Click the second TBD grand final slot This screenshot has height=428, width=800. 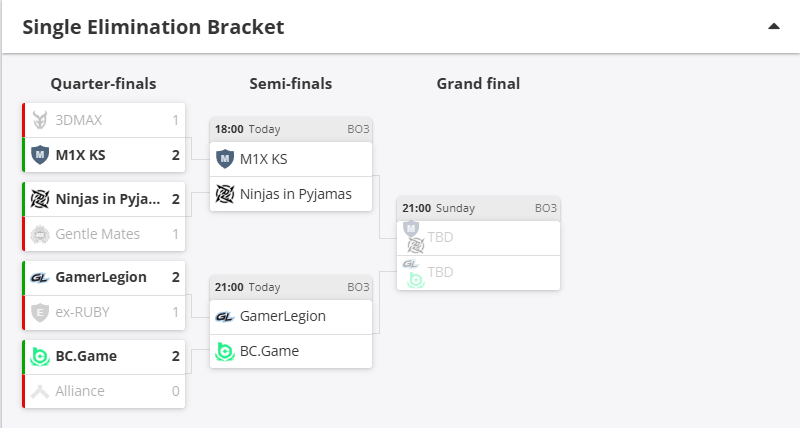tap(478, 272)
